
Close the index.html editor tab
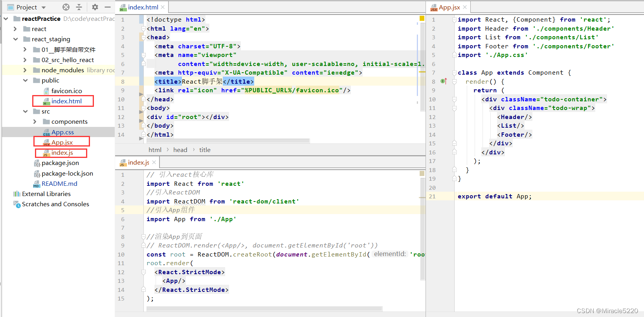(x=163, y=7)
